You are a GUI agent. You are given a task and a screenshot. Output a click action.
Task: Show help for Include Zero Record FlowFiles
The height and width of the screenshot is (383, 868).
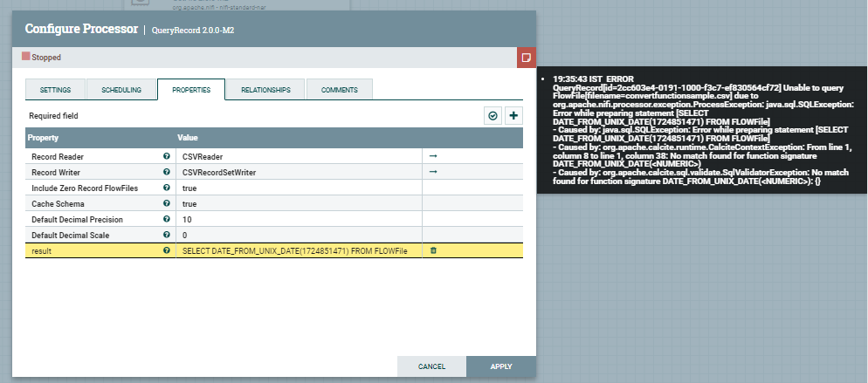166,188
